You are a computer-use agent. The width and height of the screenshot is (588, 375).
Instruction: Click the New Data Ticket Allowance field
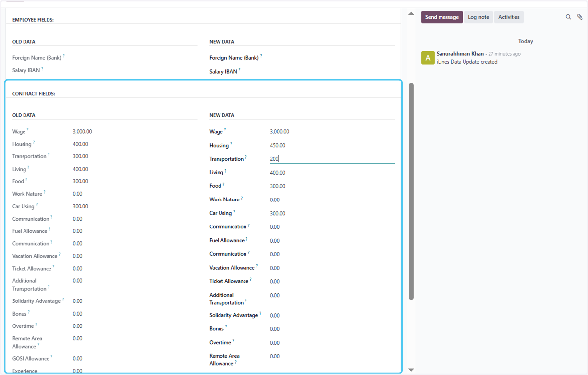(332, 282)
